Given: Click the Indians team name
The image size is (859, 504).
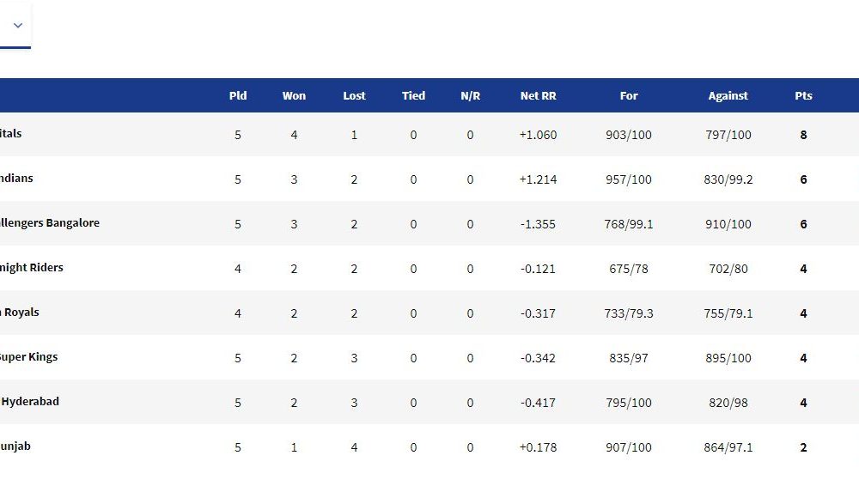Looking at the screenshot, I should (x=16, y=178).
